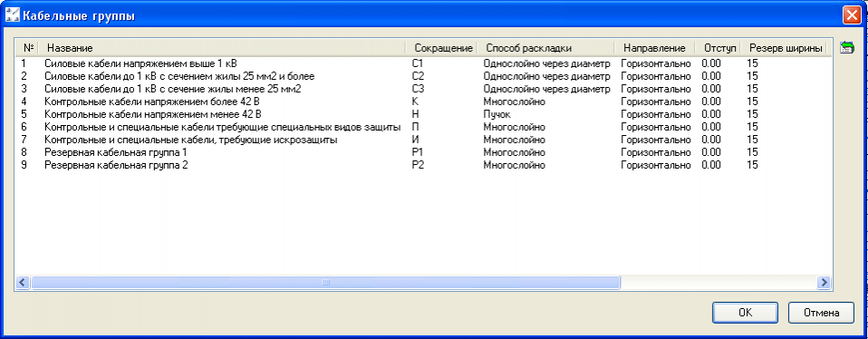This screenshot has width=868, height=339.
Task: Click width reserve 15 in row Р2
Action: (x=752, y=165)
